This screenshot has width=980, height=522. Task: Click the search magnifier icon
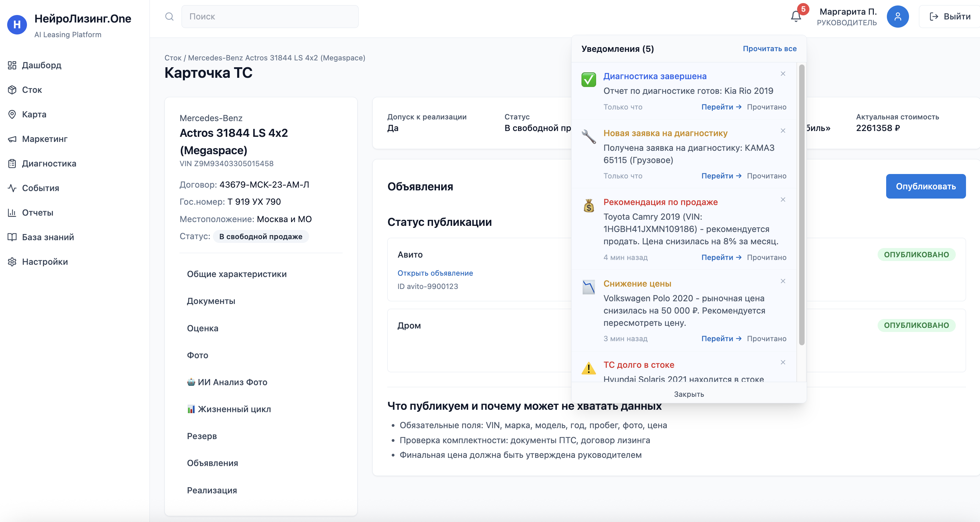point(169,16)
